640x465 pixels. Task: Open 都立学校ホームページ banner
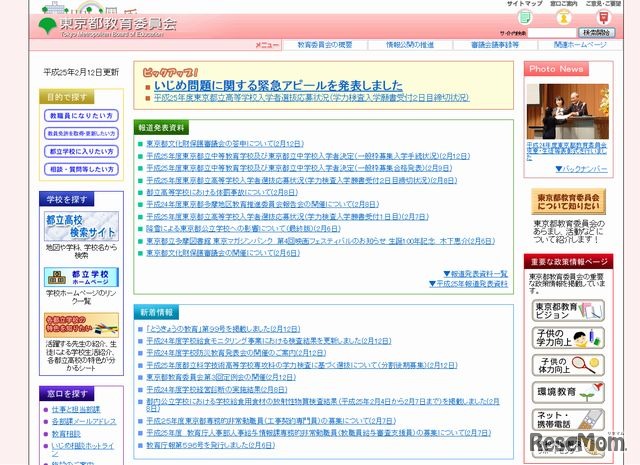pos(81,277)
